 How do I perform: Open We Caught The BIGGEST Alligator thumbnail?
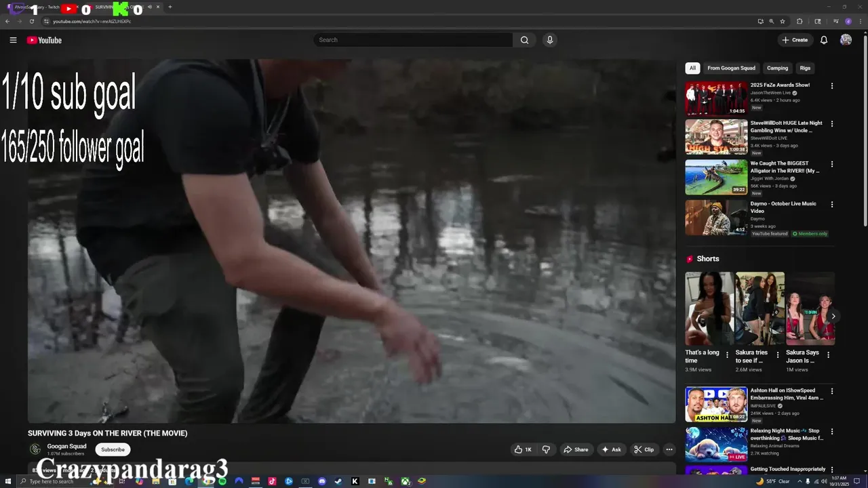pyautogui.click(x=716, y=177)
